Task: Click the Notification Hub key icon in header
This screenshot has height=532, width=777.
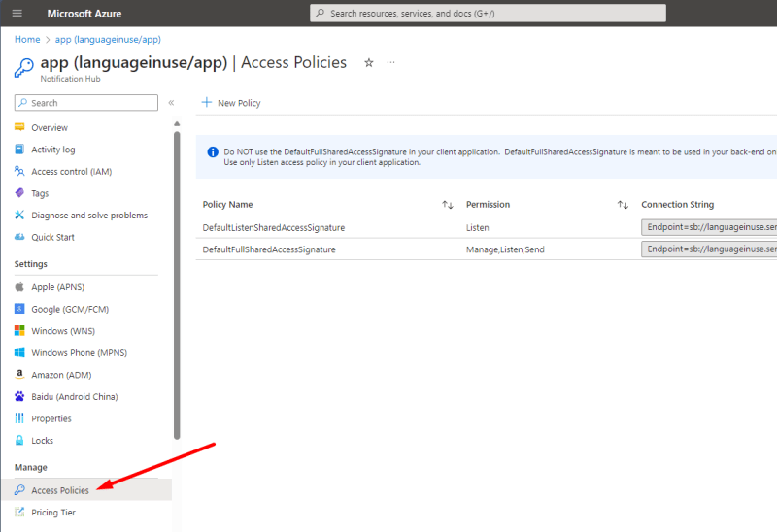Action: coord(23,68)
